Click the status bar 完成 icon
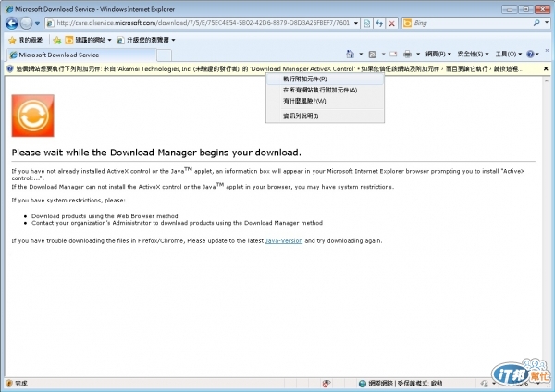 tap(9, 384)
